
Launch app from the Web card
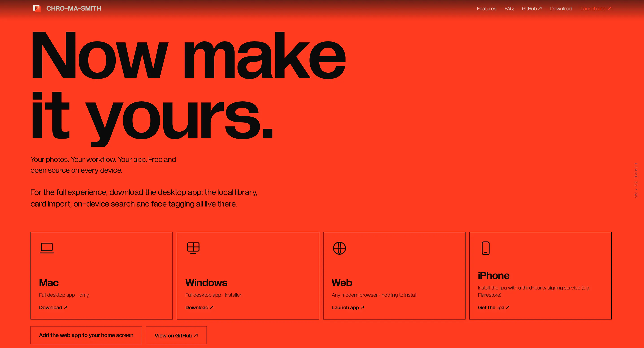click(x=348, y=307)
